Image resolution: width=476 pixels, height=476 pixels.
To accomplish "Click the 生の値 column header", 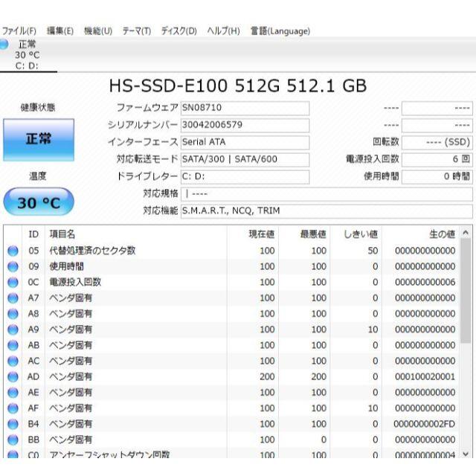I will [x=420, y=234].
